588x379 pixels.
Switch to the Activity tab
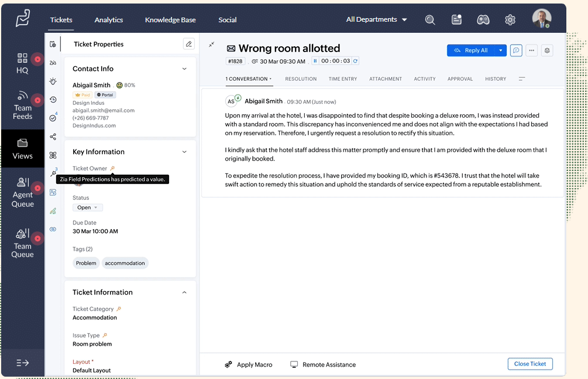(x=425, y=79)
